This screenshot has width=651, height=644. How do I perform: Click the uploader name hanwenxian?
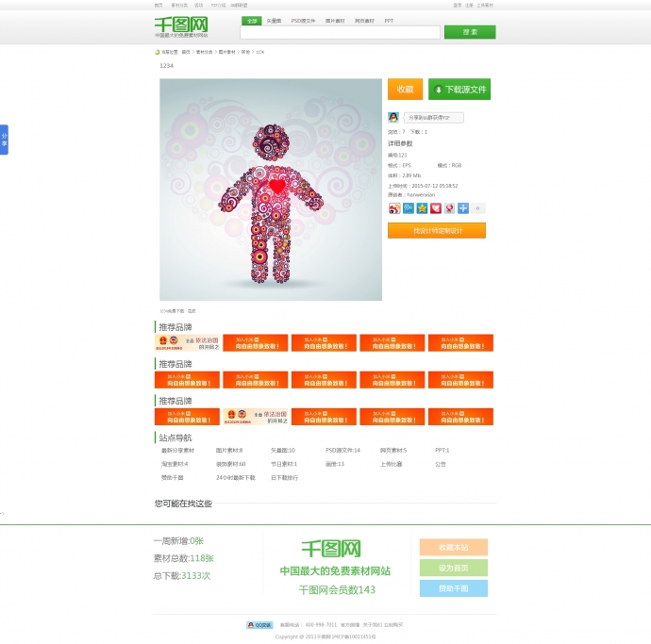[x=421, y=194]
